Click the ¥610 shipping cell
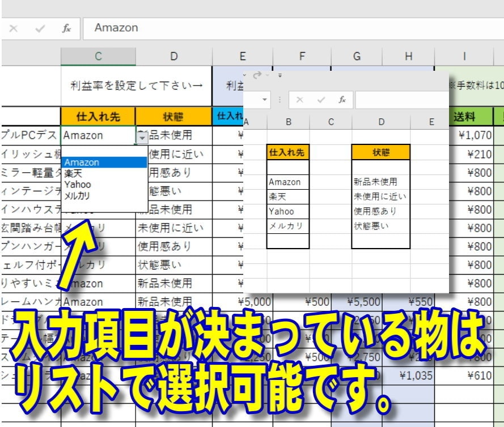Viewport: 504px width, 427px height. (x=464, y=375)
